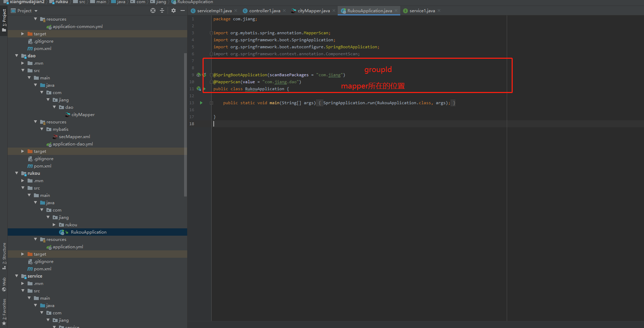Image resolution: width=644 pixels, height=328 pixels.
Task: Click the xiangmudajian2 breadcrumb
Action: pos(27,2)
